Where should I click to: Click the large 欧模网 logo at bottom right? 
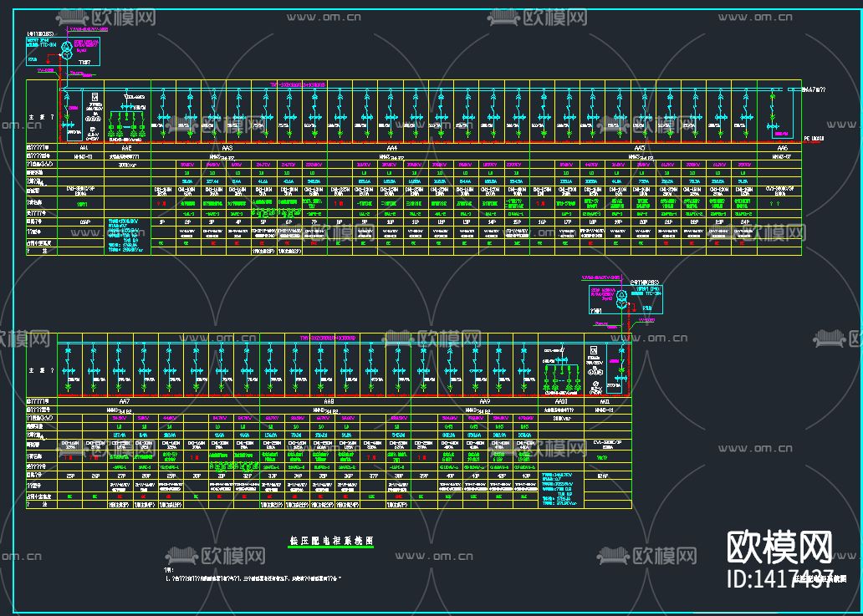[779, 547]
